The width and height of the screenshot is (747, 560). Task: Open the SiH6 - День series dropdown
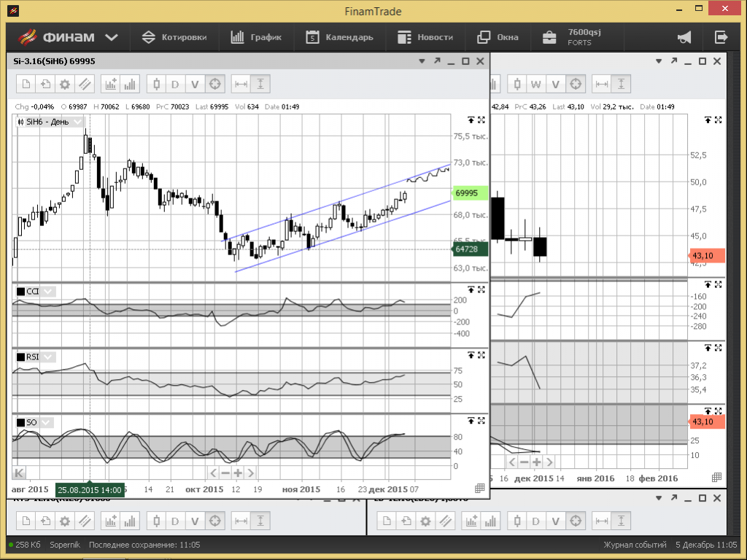[77, 122]
